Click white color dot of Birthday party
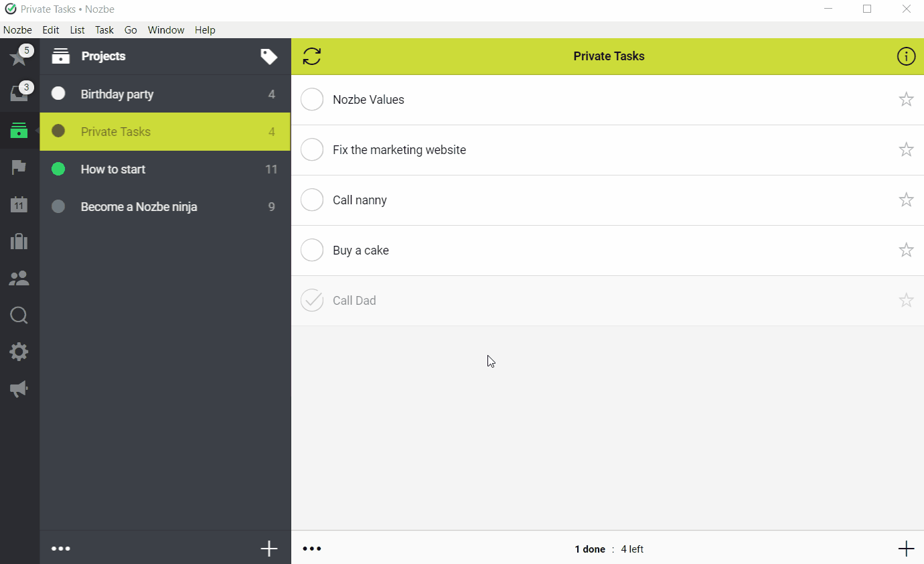Screen dimensions: 924x564 click(x=58, y=94)
